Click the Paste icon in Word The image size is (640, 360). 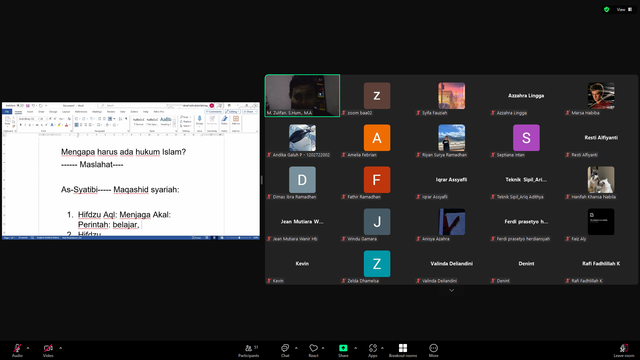click(x=7, y=119)
